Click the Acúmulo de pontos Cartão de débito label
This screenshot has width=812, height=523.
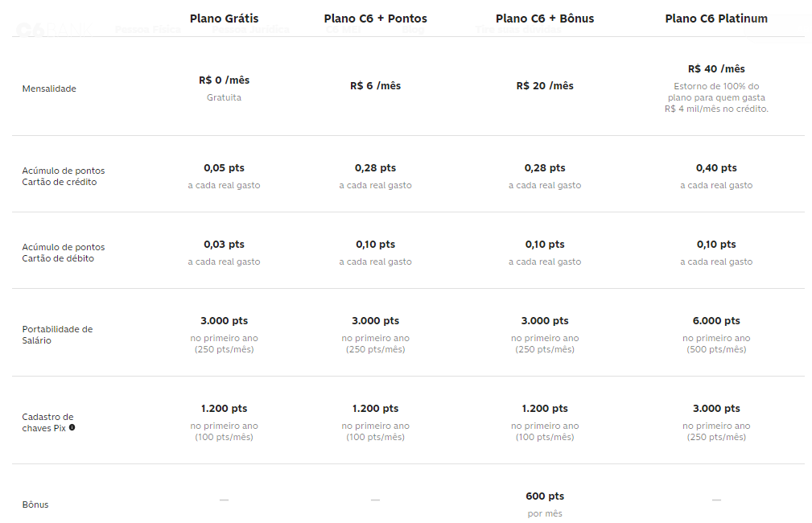click(x=64, y=253)
